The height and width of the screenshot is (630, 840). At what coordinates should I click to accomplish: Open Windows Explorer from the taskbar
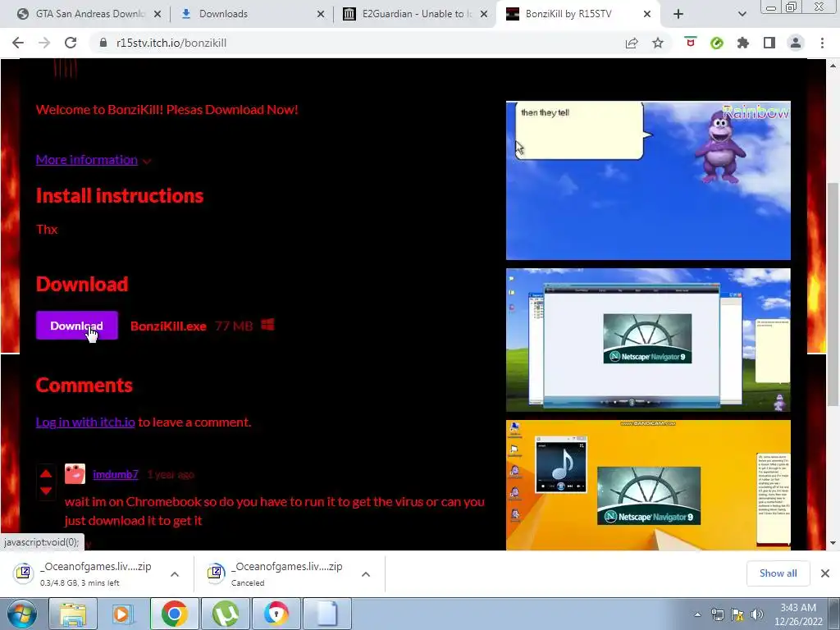point(73,614)
